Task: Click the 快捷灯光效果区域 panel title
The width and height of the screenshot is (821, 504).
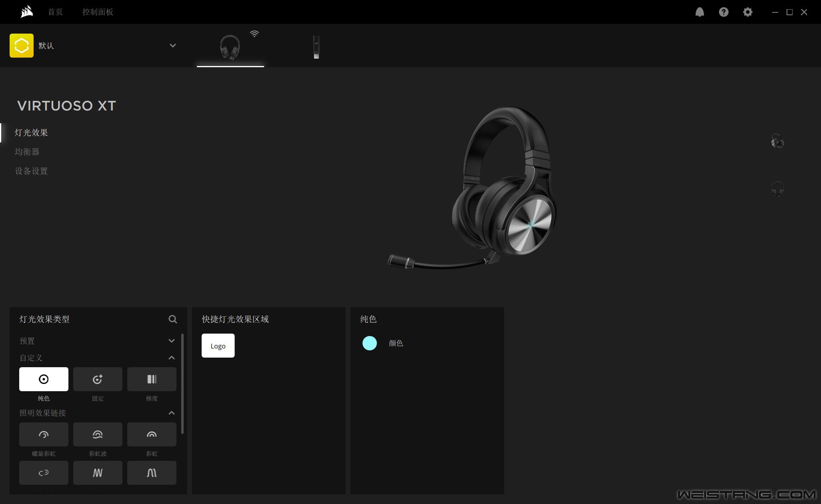Action: point(235,319)
